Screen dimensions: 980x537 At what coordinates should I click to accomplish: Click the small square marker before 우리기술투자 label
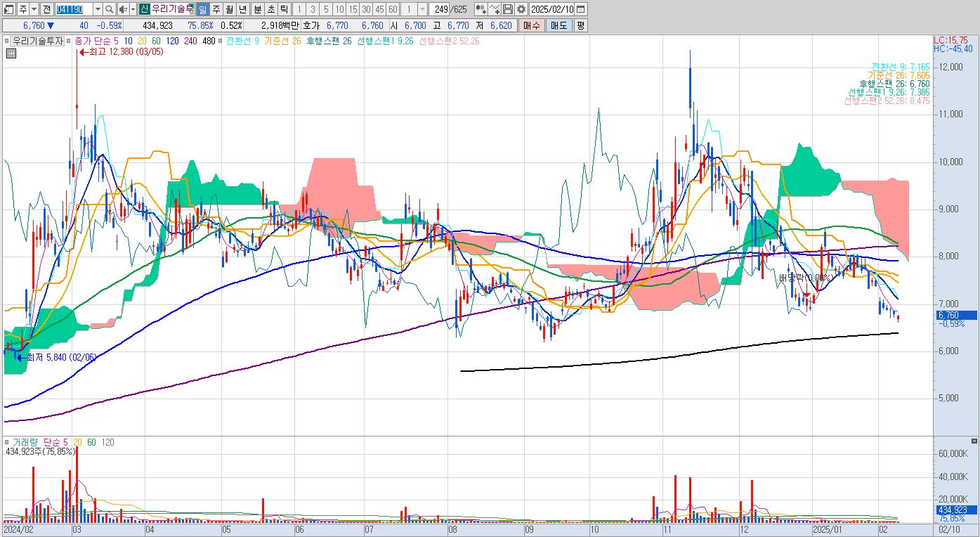[x=7, y=41]
